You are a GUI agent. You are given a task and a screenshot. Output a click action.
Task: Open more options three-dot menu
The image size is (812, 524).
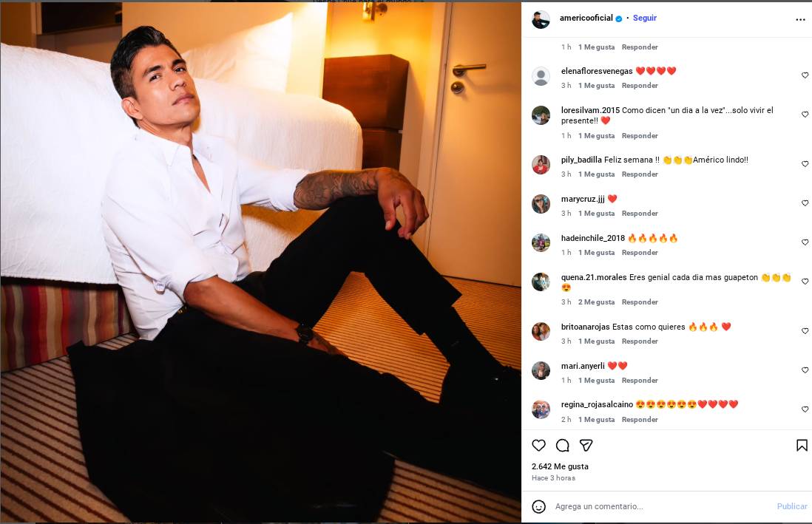point(800,19)
